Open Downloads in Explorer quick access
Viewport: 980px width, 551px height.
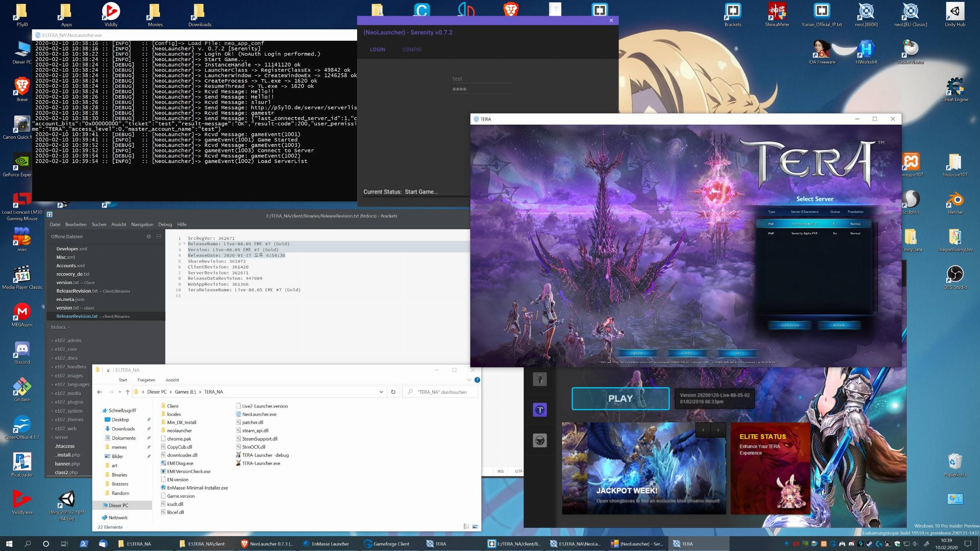[123, 429]
